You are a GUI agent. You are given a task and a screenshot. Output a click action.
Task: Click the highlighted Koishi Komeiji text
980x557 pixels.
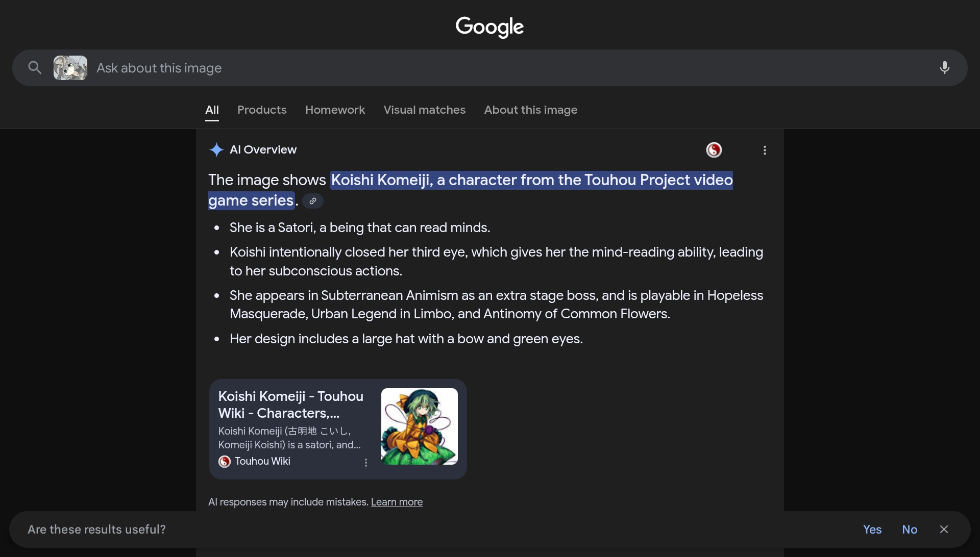pyautogui.click(x=532, y=180)
